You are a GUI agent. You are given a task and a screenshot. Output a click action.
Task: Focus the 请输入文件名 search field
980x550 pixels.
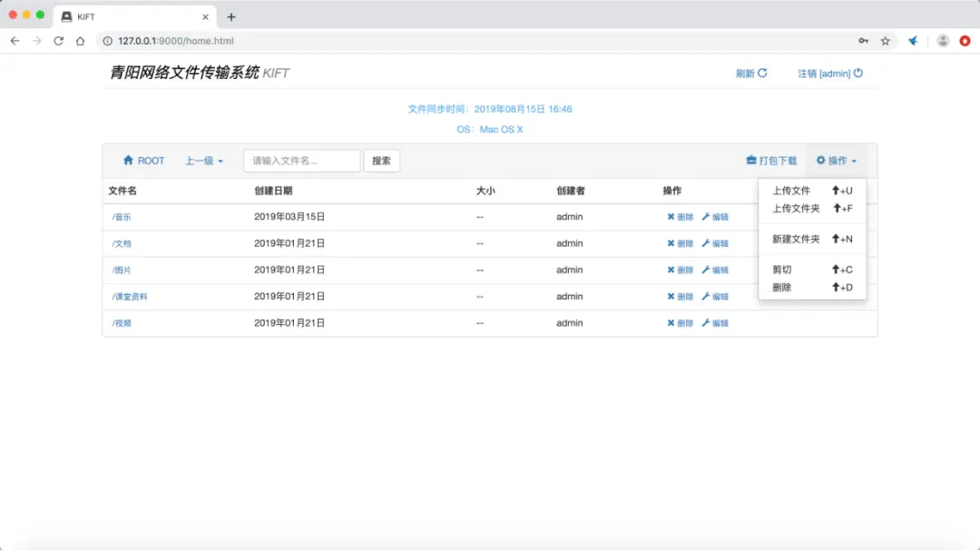(302, 161)
